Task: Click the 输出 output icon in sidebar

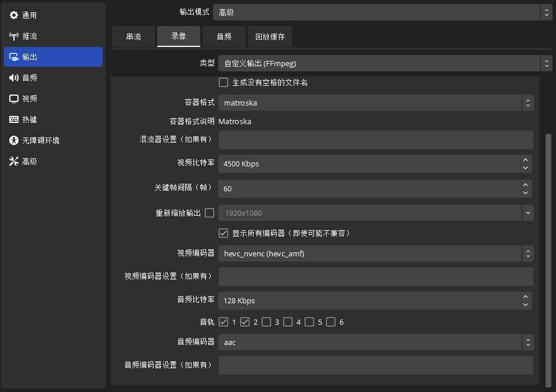Action: point(14,57)
